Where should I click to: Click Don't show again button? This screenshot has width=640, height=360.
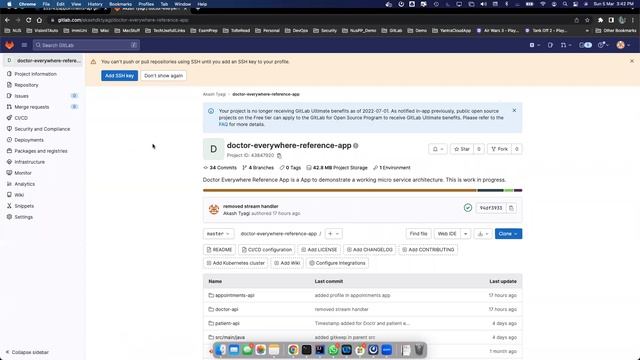(x=163, y=76)
